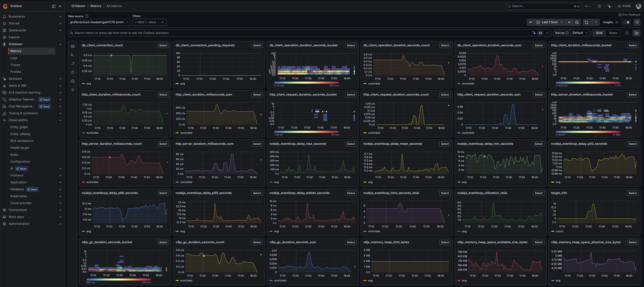This screenshot has height=287, width=644.
Task: Switch the layout to Rows view
Action: click(x=613, y=33)
